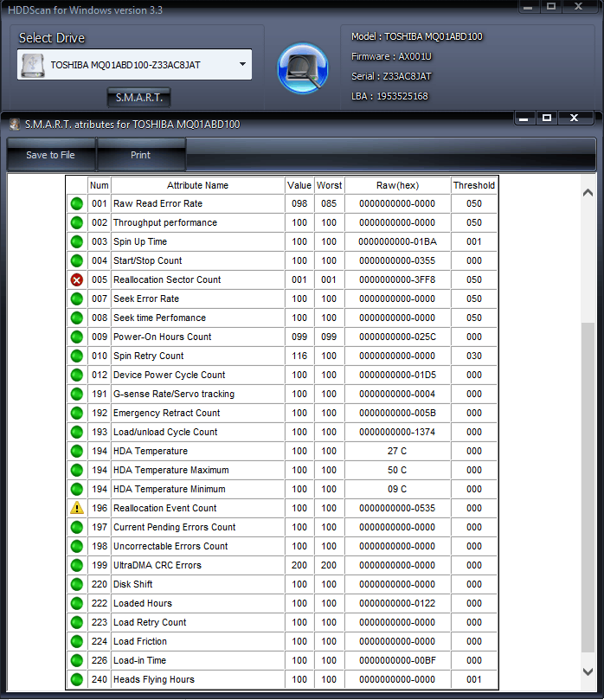The image size is (604, 700).
Task: Click the S.M.A.R.T. window title icon
Action: 15,124
